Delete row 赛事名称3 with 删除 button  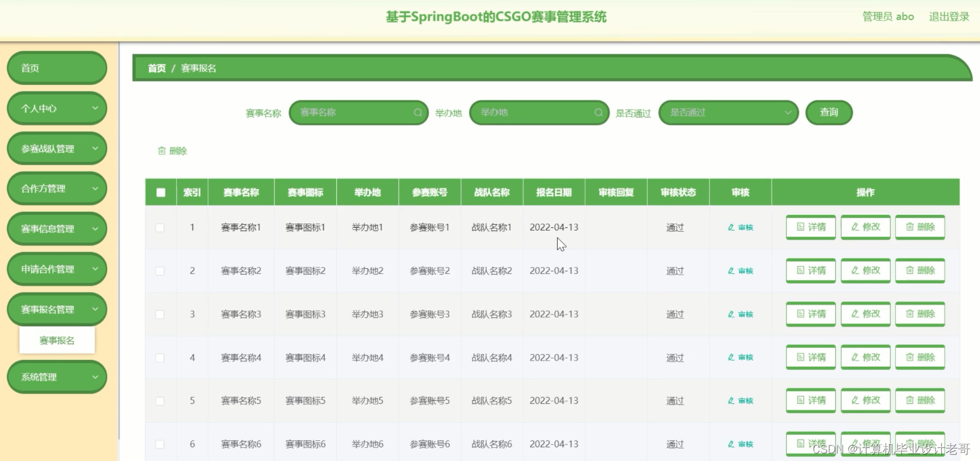(920, 314)
